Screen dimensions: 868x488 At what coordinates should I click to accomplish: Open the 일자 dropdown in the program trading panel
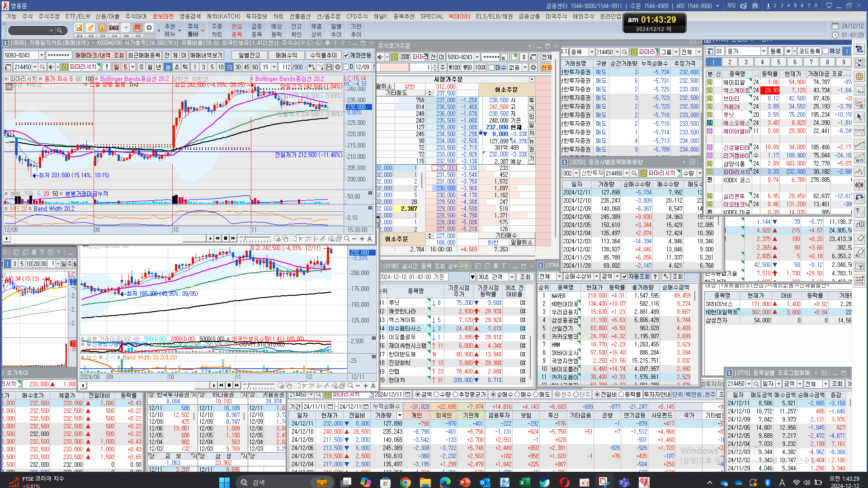coord(778,384)
